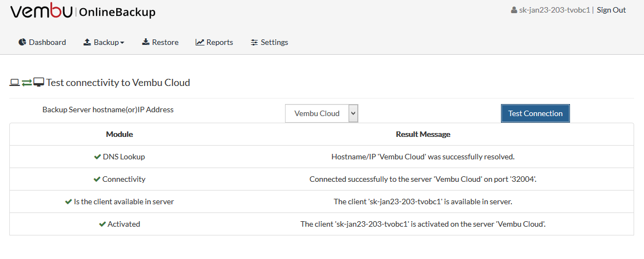644x259 pixels.
Task: Click the Connectivity green checkmark
Action: (x=97, y=179)
